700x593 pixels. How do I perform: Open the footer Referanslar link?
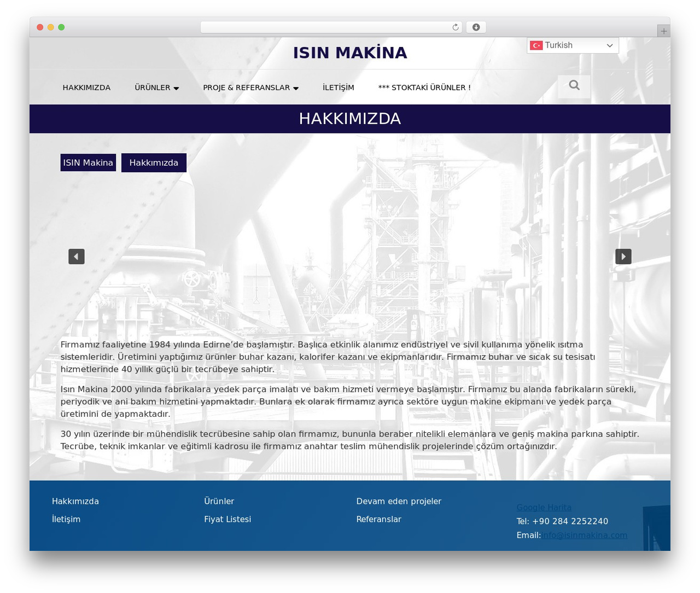pos(379,519)
